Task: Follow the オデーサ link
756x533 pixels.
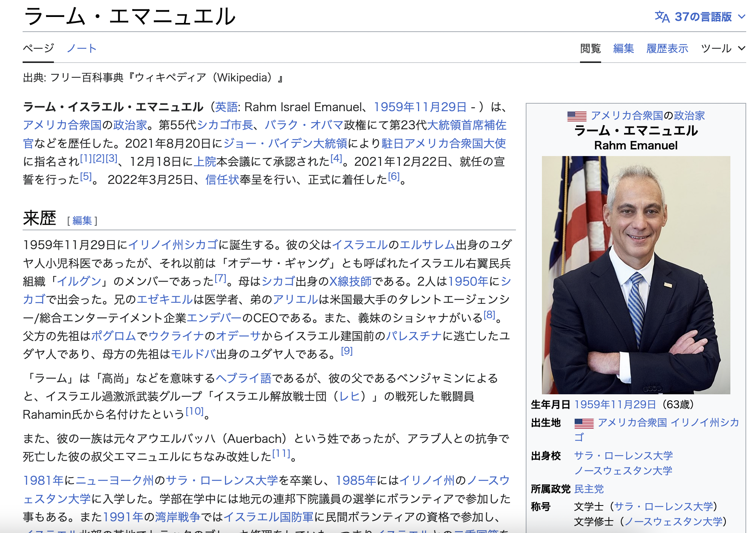Action: coord(238,336)
